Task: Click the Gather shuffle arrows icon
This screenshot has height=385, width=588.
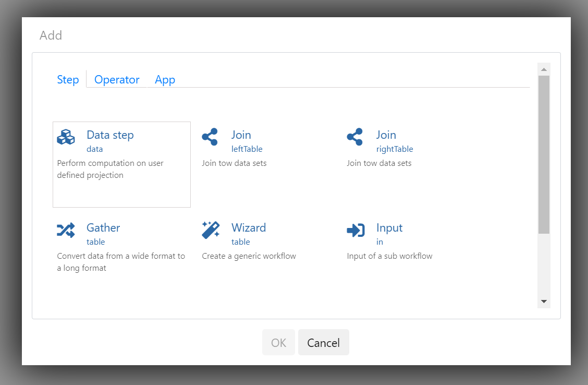Action: 66,230
